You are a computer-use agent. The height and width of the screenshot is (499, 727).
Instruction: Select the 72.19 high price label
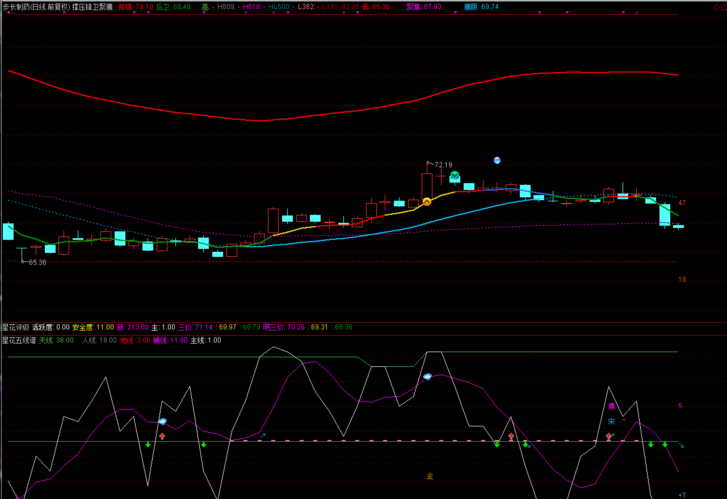coord(443,165)
